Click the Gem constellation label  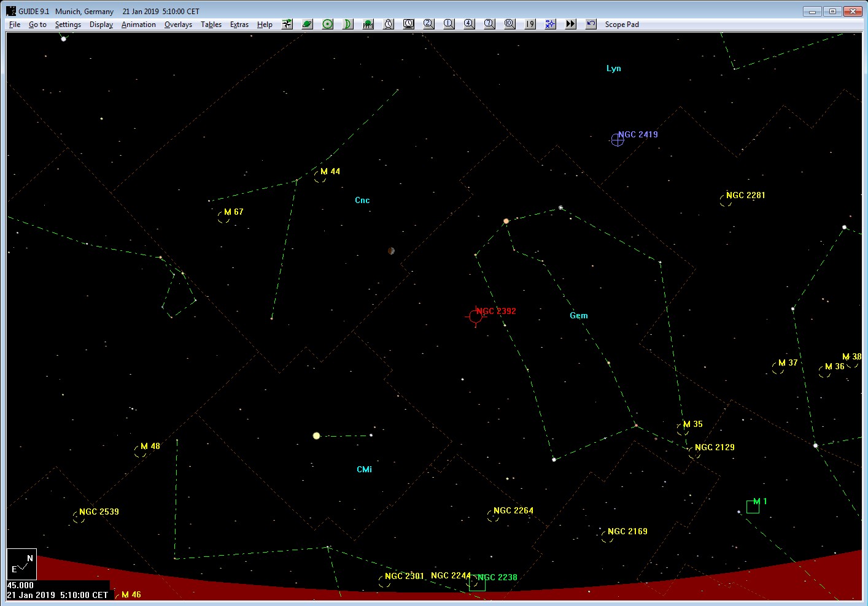click(579, 315)
